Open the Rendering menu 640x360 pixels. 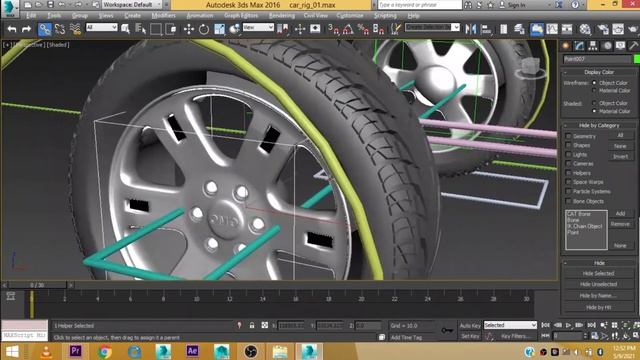tap(282, 16)
